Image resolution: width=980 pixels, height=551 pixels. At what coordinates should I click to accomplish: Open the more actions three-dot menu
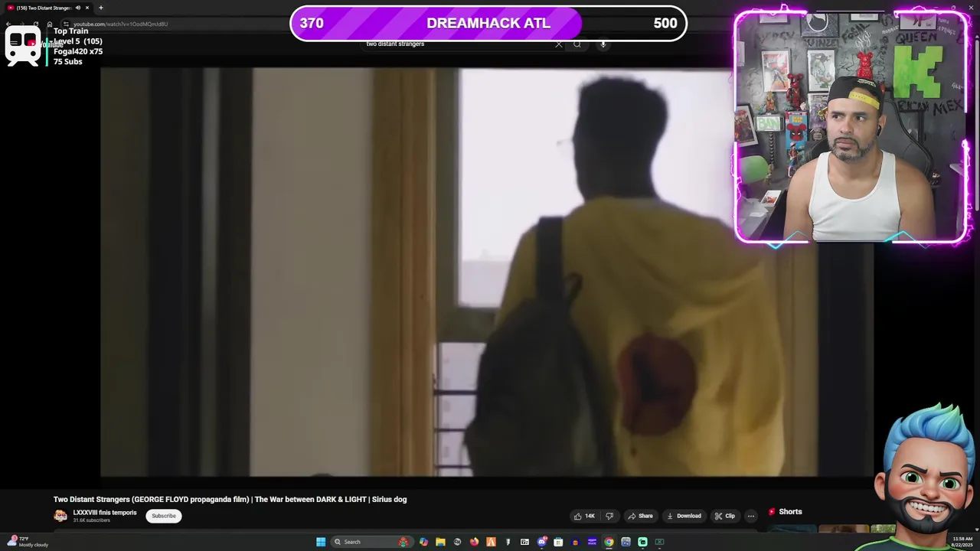[751, 516]
